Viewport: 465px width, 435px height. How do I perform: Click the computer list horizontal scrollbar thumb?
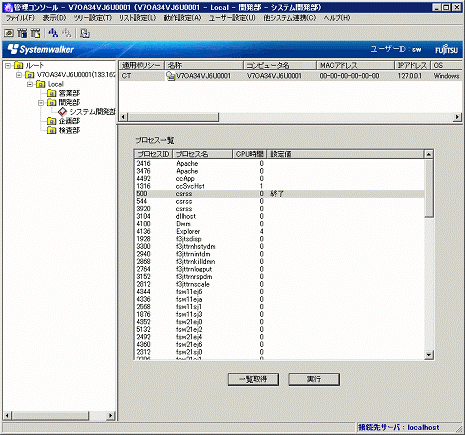(x=173, y=117)
